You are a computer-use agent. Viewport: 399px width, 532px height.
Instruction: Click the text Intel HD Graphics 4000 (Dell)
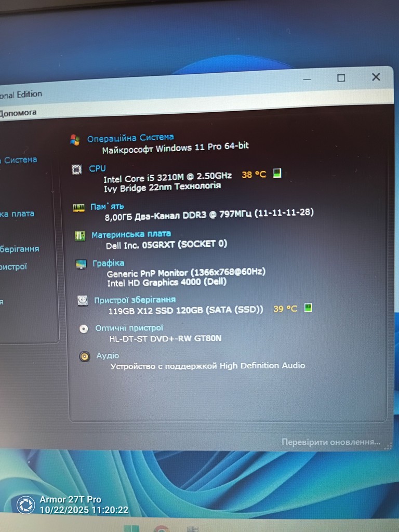click(x=167, y=282)
